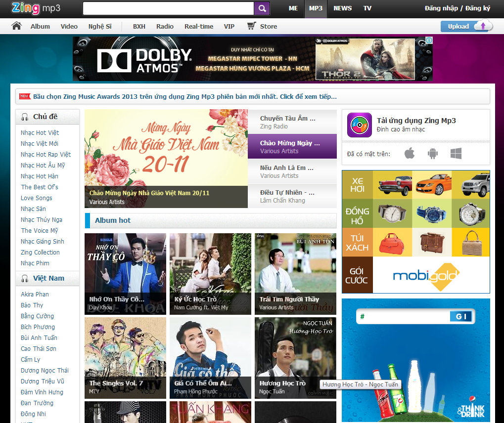
Task: Open The Singles Vol. 7 album thumbnail
Action: click(x=125, y=358)
